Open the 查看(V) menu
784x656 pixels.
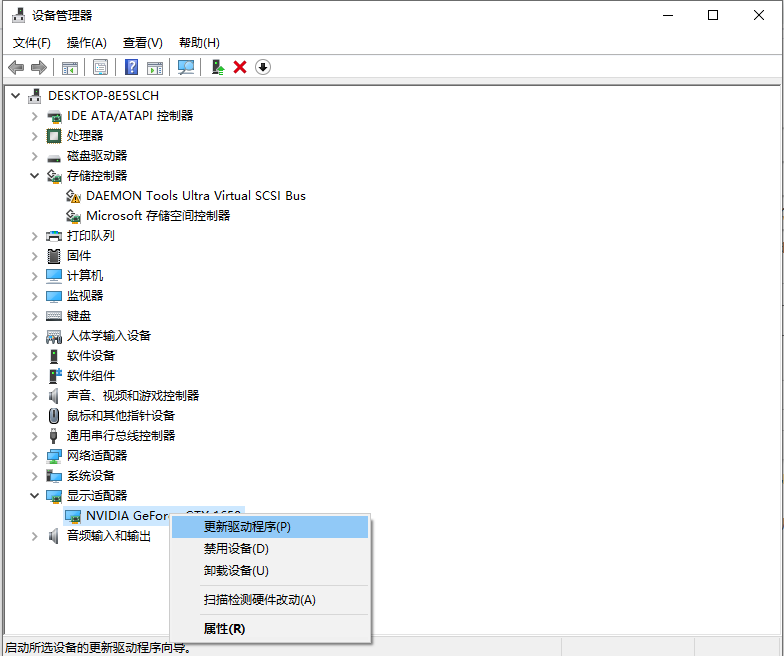tap(142, 43)
